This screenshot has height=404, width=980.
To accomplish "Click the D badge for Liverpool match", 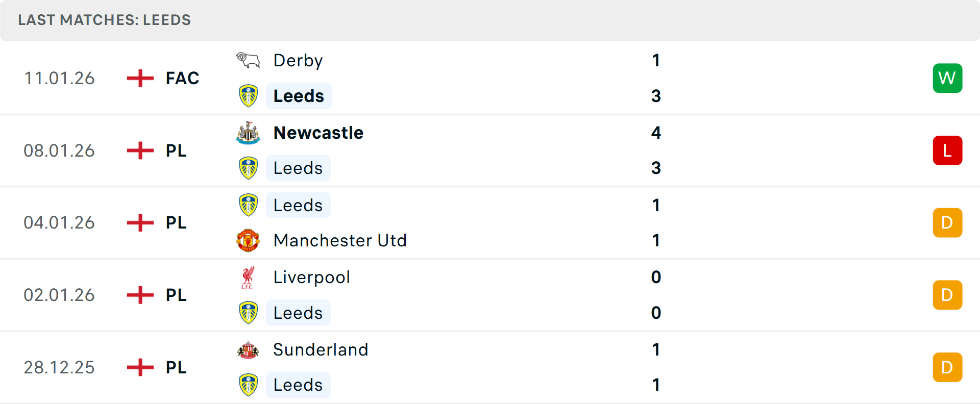I will 947,295.
